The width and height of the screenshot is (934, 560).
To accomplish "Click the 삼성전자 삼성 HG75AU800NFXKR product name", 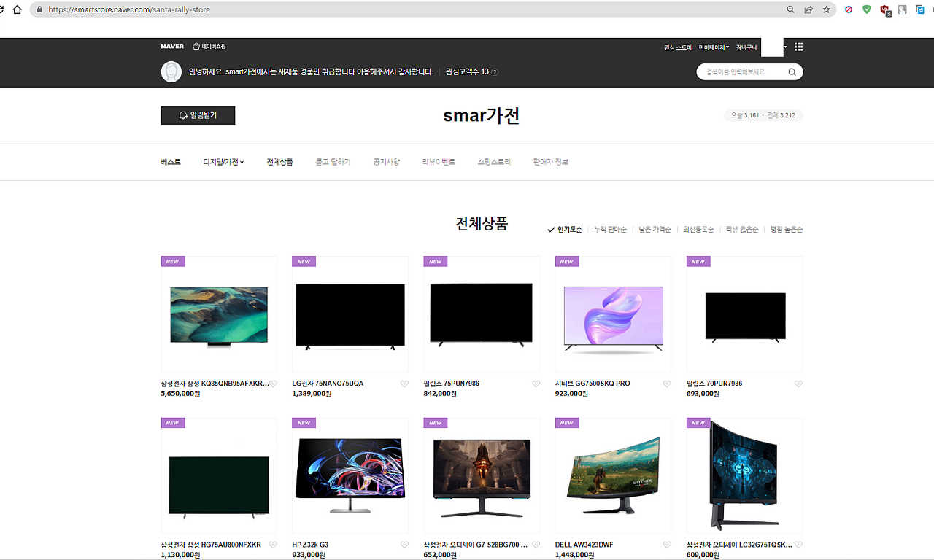I will point(211,545).
